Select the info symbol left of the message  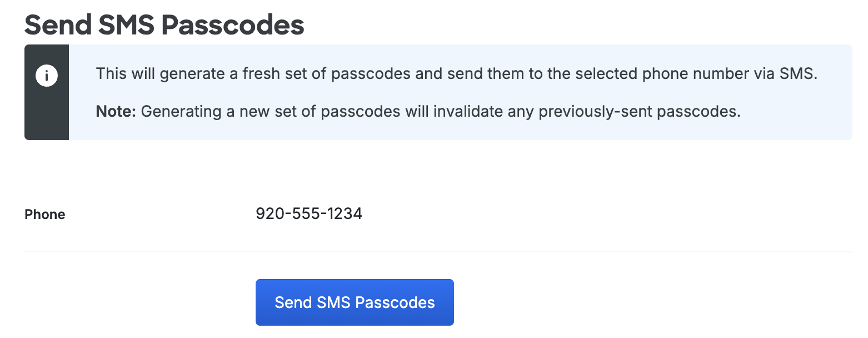pyautogui.click(x=47, y=75)
